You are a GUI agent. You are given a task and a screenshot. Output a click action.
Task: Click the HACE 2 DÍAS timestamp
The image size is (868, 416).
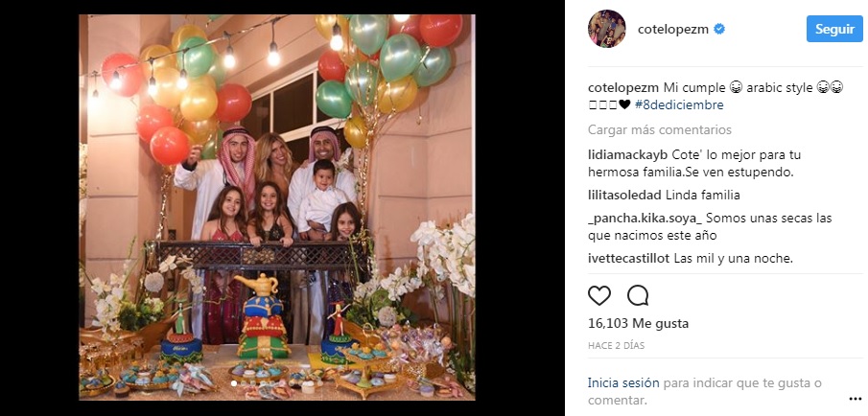coord(616,346)
